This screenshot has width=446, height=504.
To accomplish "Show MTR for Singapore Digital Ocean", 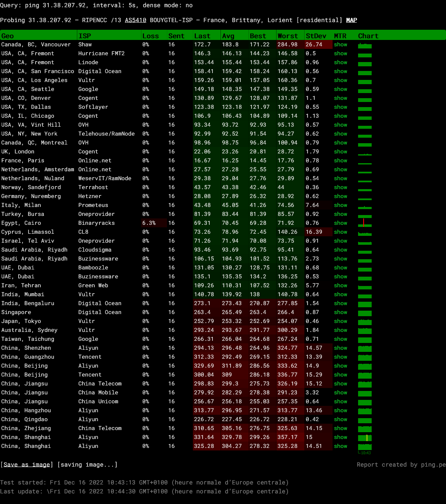I will point(340,312).
